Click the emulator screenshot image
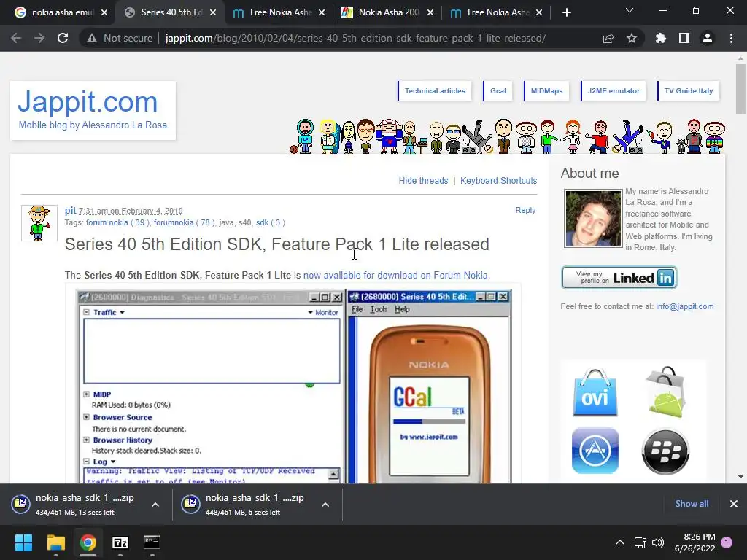Screen dimensions: 747x560 [x=293, y=386]
